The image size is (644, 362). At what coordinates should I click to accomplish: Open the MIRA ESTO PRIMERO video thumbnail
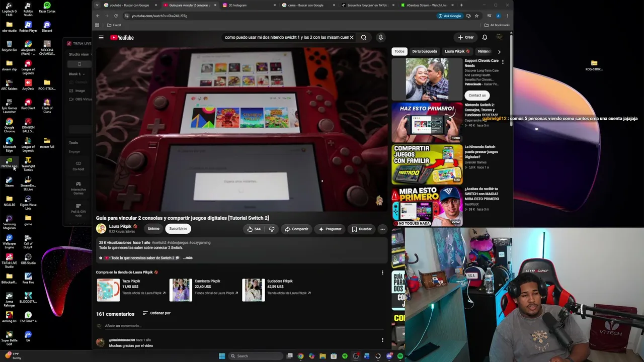(427, 206)
